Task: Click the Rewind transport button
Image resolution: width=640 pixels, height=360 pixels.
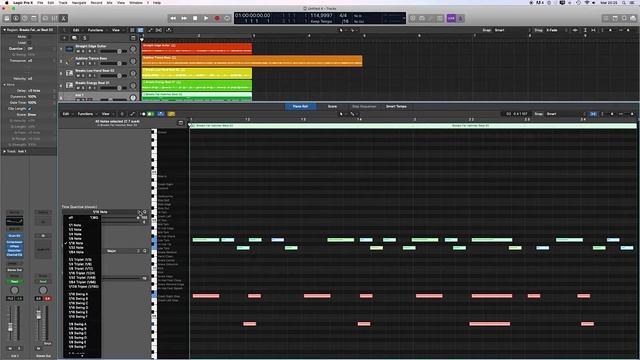Action: [173, 18]
